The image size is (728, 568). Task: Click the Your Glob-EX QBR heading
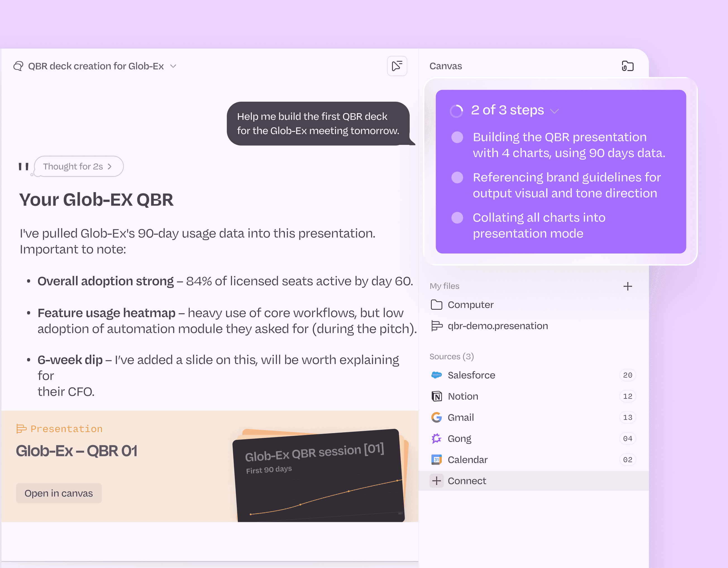point(96,200)
